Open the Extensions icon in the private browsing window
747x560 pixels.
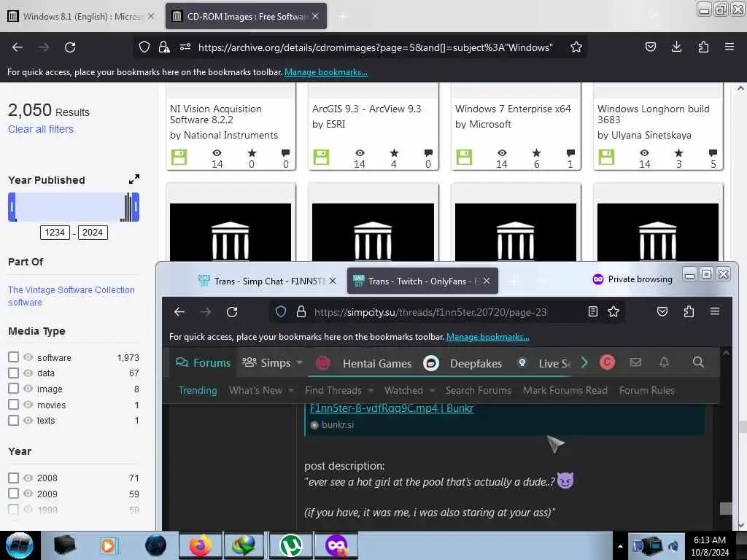pos(689,311)
